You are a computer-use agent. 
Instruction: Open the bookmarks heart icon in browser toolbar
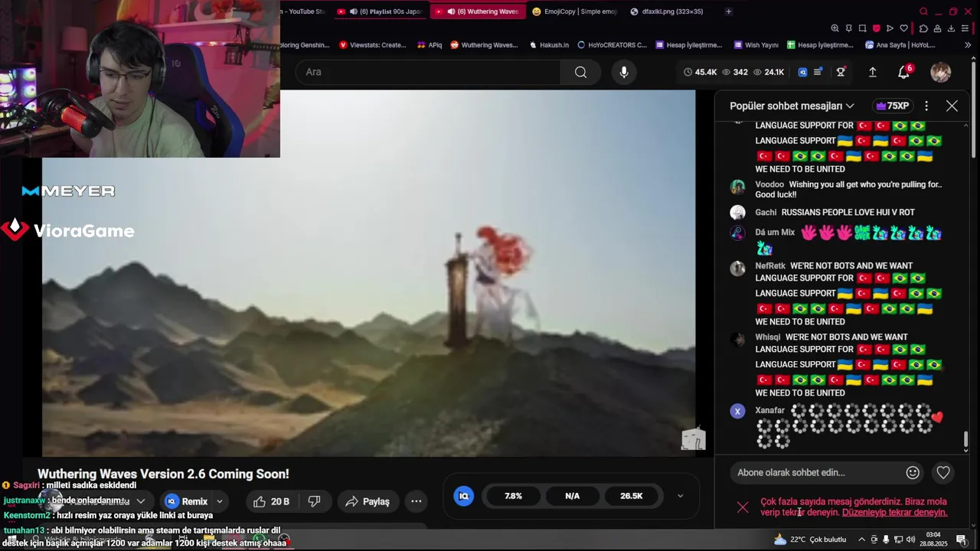(x=903, y=28)
